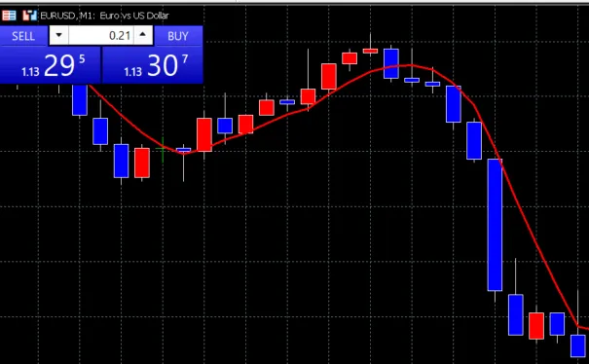Click the blue candle right after the peak
The height and width of the screenshot is (364, 589).
tap(391, 63)
